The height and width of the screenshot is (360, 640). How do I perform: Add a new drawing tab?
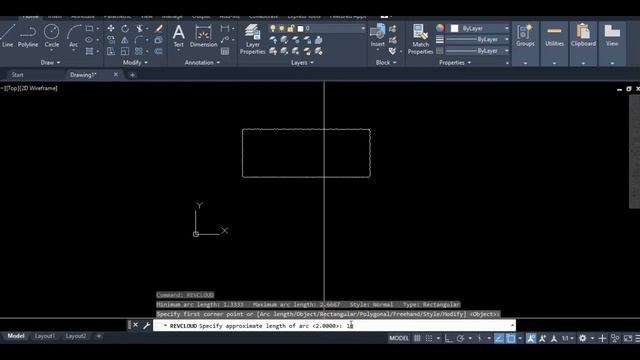click(132, 75)
